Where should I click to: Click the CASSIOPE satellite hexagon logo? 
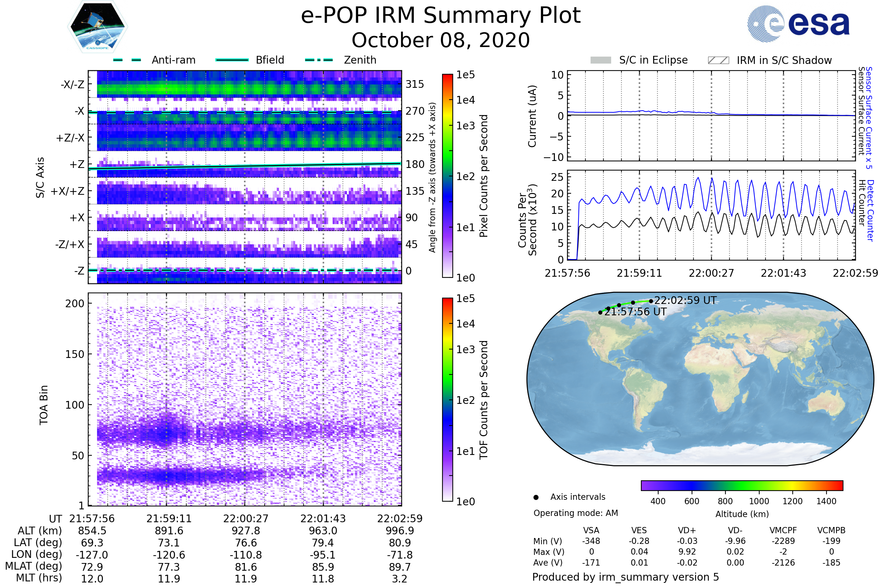coord(97,27)
